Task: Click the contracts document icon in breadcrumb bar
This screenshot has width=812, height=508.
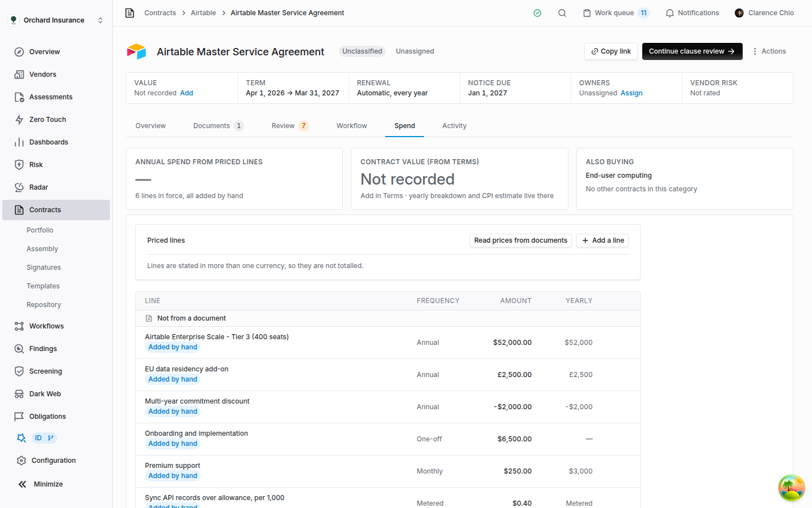Action: pos(130,13)
